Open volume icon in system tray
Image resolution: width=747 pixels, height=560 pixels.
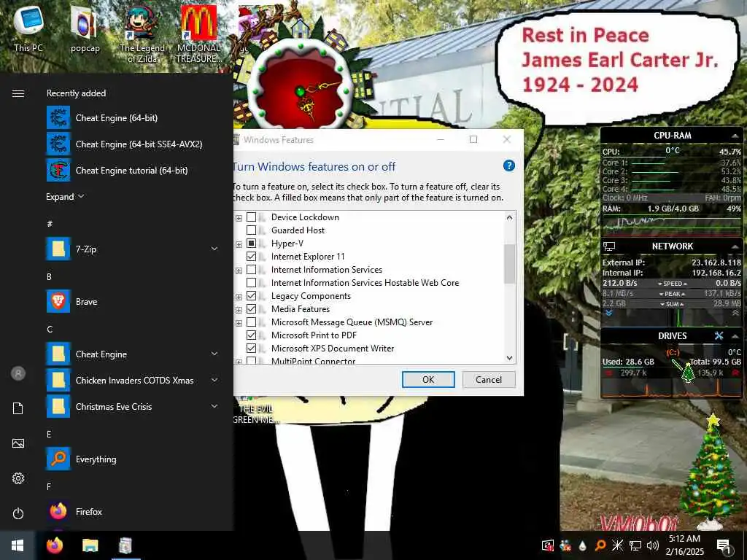click(653, 545)
